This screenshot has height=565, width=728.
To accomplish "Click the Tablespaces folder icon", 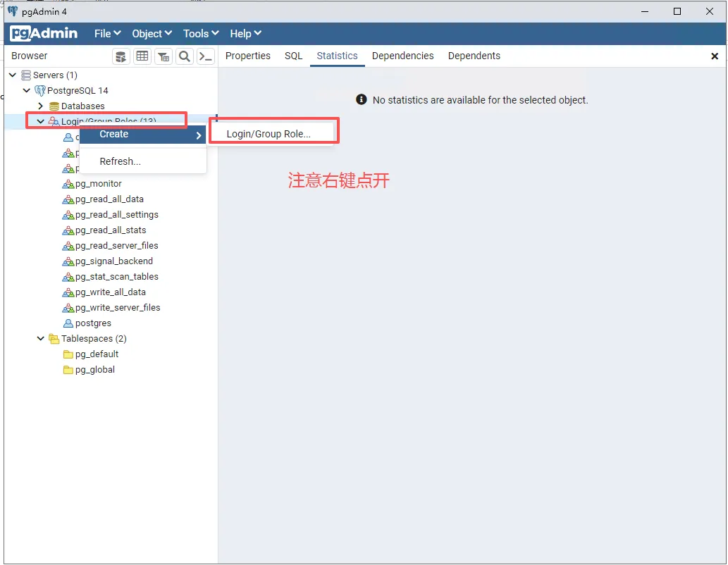I will tap(54, 339).
